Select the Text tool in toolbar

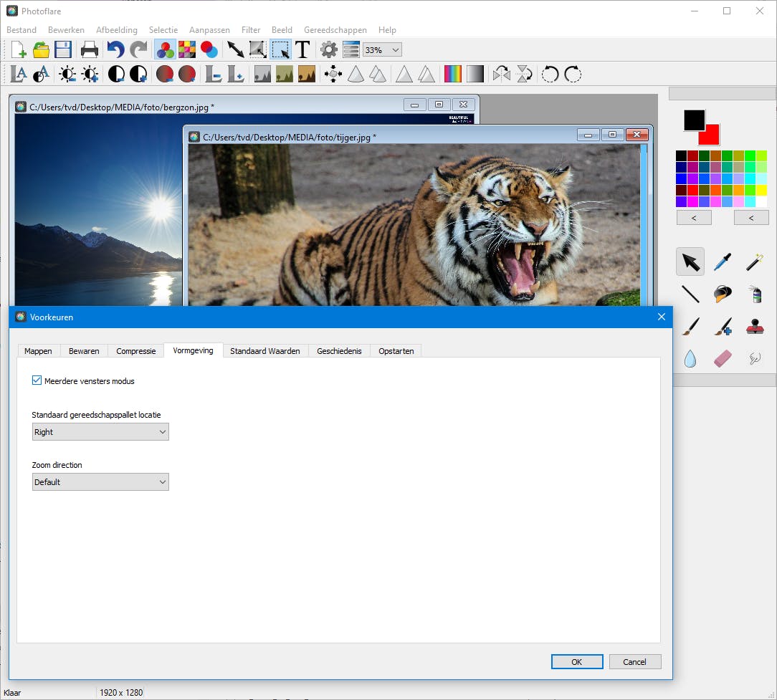tap(302, 49)
